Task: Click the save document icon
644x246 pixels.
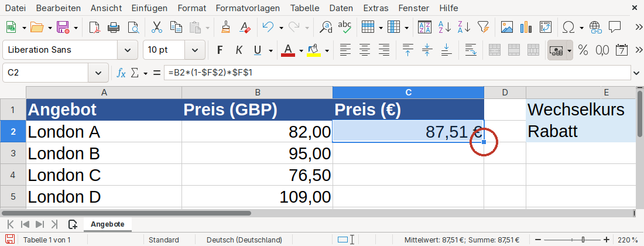Action: [63, 28]
